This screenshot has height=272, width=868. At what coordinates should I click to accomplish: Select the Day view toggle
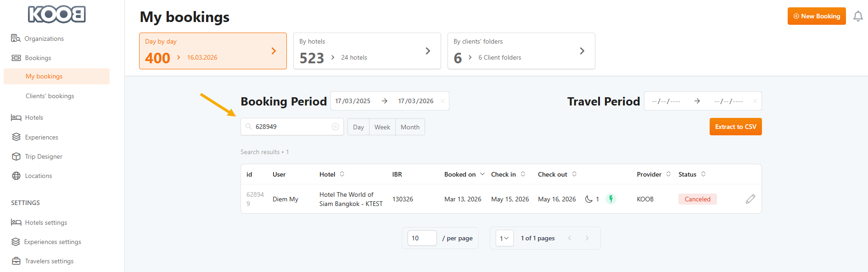358,127
